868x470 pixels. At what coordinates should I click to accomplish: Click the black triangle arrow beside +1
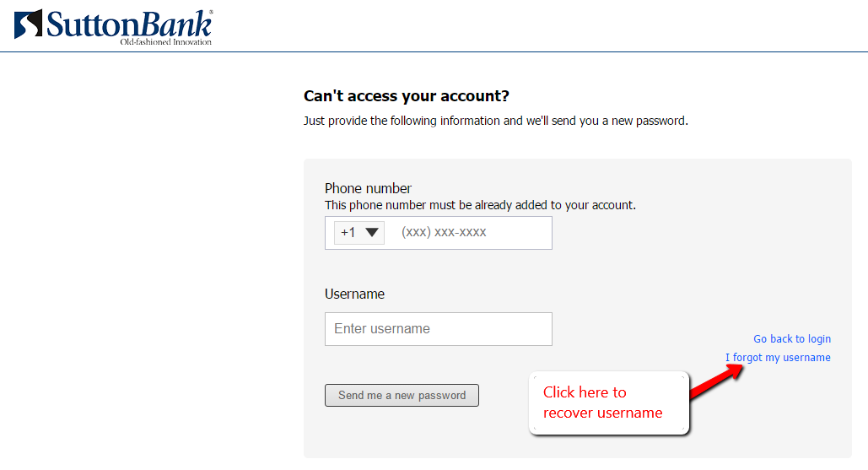point(372,233)
